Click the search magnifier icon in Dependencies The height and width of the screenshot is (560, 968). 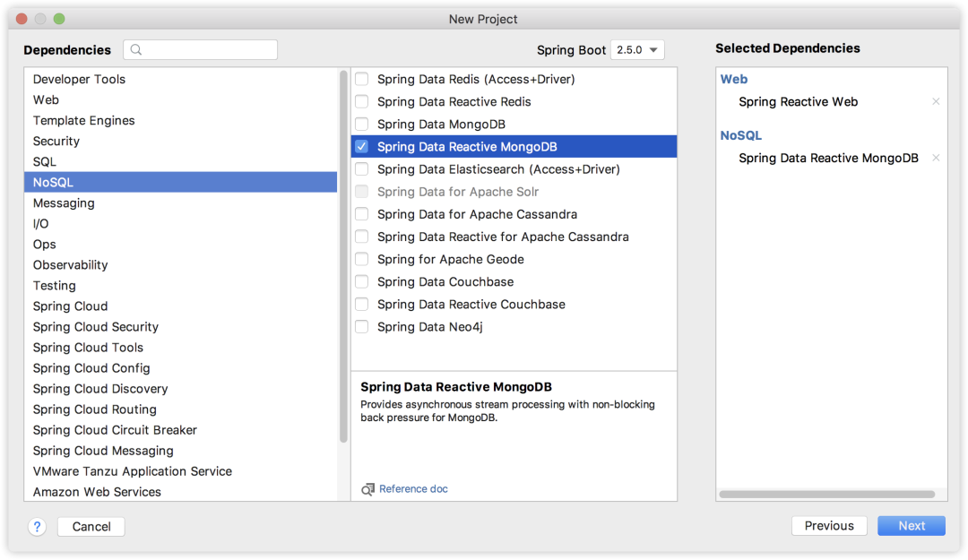(137, 50)
